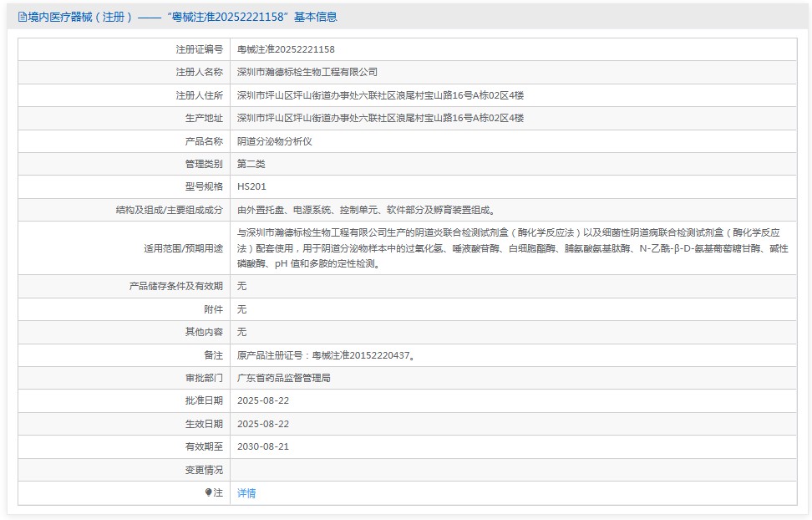Click the 生产地址 address value
The width and height of the screenshot is (812, 520).
click(380, 118)
